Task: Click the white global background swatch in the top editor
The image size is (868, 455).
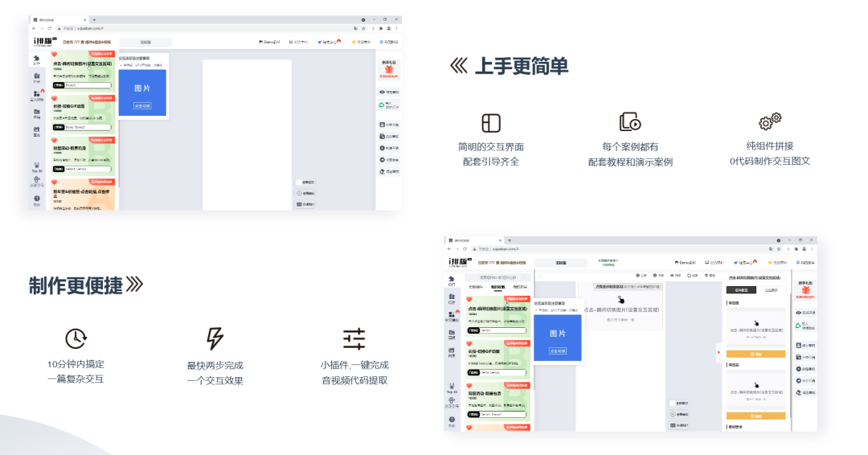Action: click(x=298, y=182)
